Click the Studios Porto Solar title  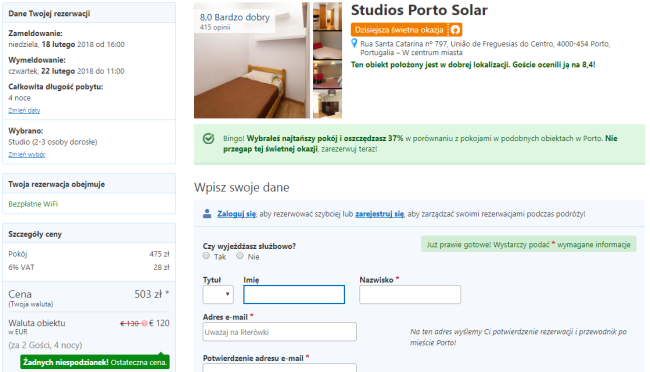419,10
